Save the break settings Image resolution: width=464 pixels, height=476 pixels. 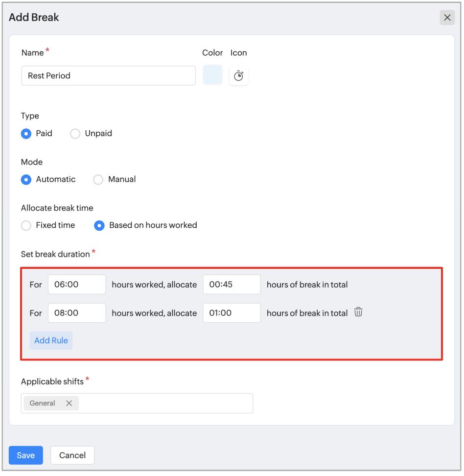[26, 455]
